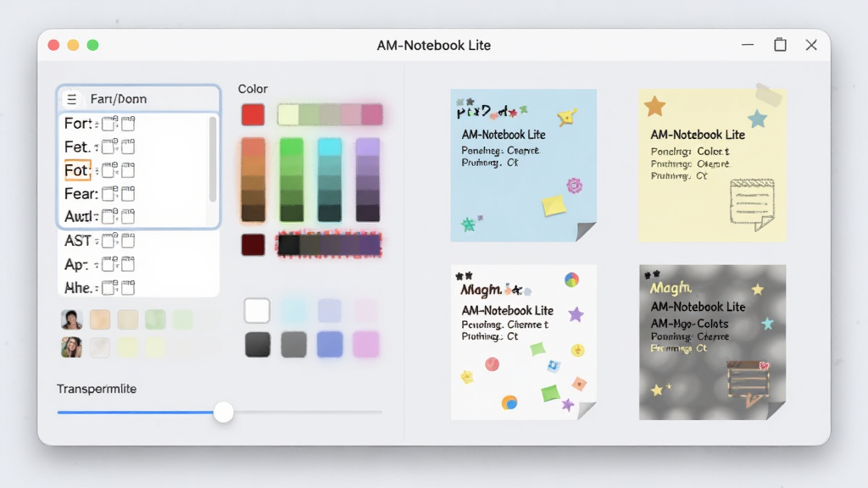Pick the orange top of the brown gradient column
This screenshot has height=488, width=868.
(x=253, y=147)
